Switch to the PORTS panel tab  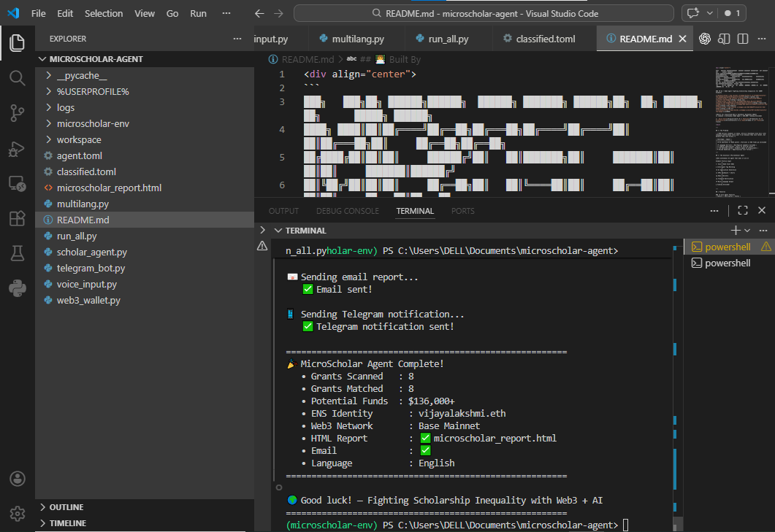pyautogui.click(x=462, y=211)
